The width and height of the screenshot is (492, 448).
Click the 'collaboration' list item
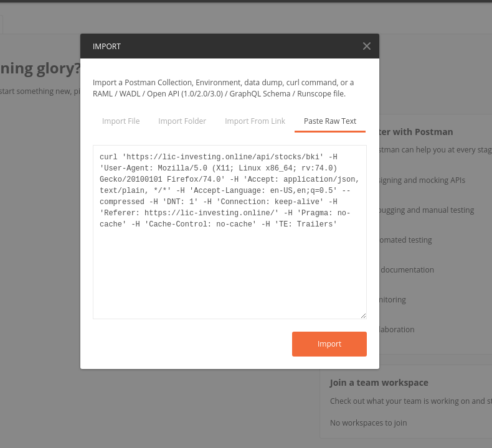397,330
